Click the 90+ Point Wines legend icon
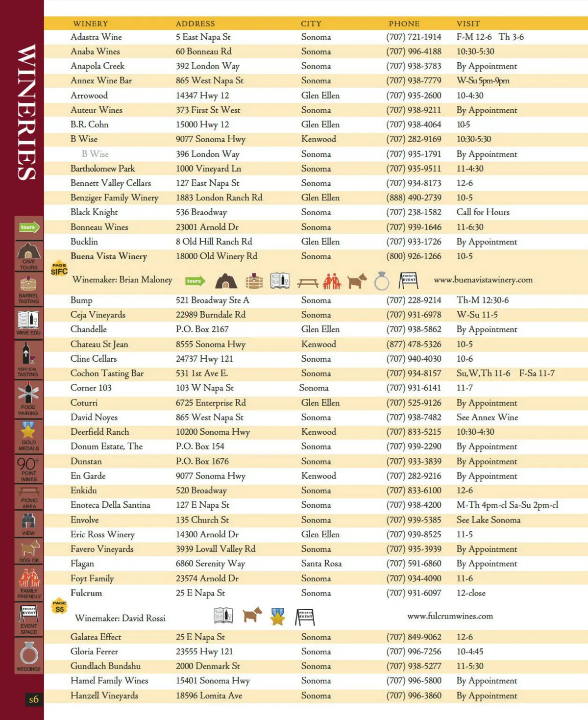Image resolution: width=588 pixels, height=720 pixels. click(x=28, y=469)
